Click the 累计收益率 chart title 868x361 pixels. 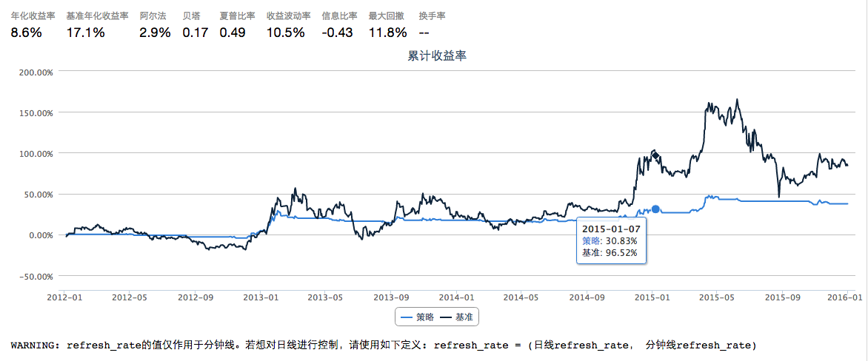coord(436,56)
